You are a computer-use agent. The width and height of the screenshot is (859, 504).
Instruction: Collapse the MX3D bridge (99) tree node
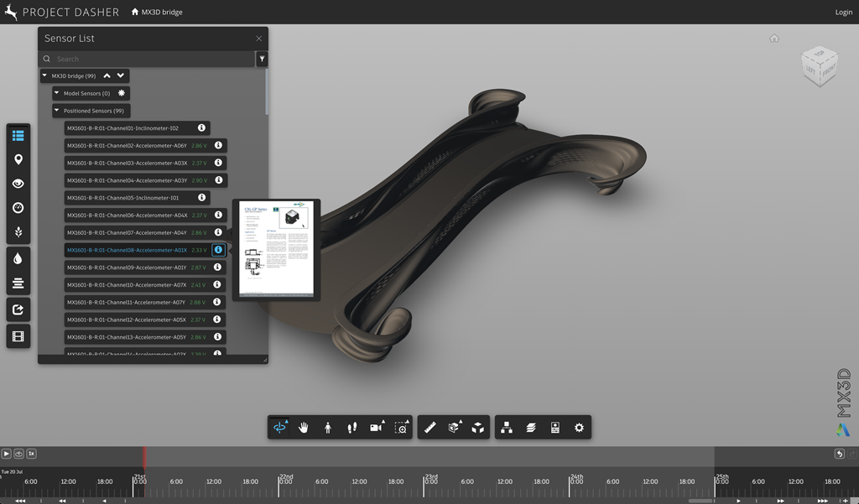pyautogui.click(x=45, y=76)
